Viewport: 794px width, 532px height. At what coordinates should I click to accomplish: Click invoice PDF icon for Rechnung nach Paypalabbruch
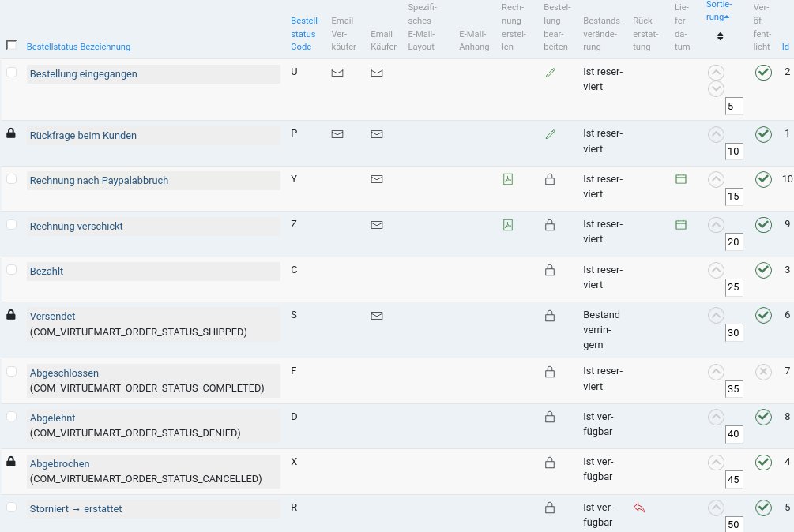click(508, 179)
